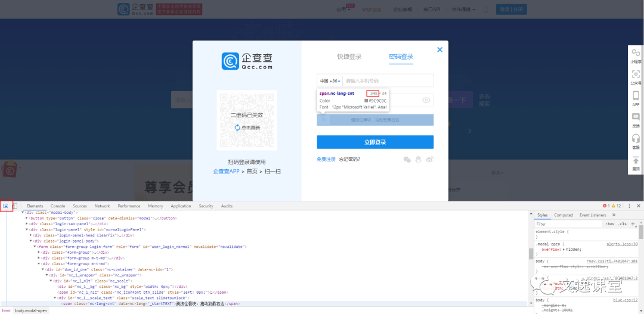Select the html breadcrumb item
The image size is (644, 314).
[6, 310]
